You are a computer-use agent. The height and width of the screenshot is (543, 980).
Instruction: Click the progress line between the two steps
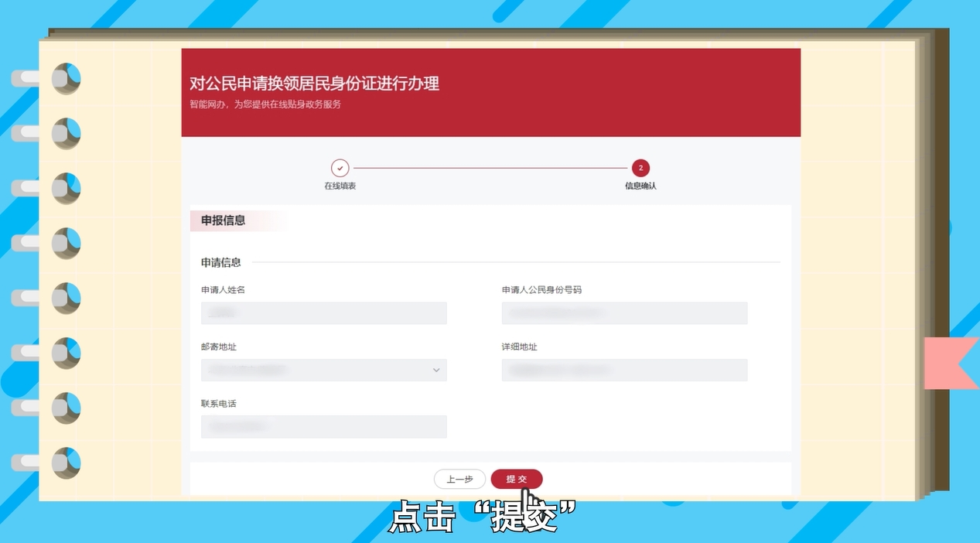coord(490,167)
